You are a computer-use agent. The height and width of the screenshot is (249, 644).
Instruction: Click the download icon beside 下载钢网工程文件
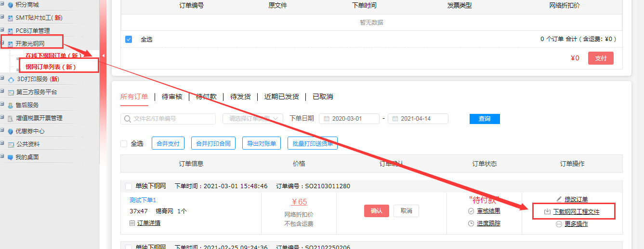(547, 212)
